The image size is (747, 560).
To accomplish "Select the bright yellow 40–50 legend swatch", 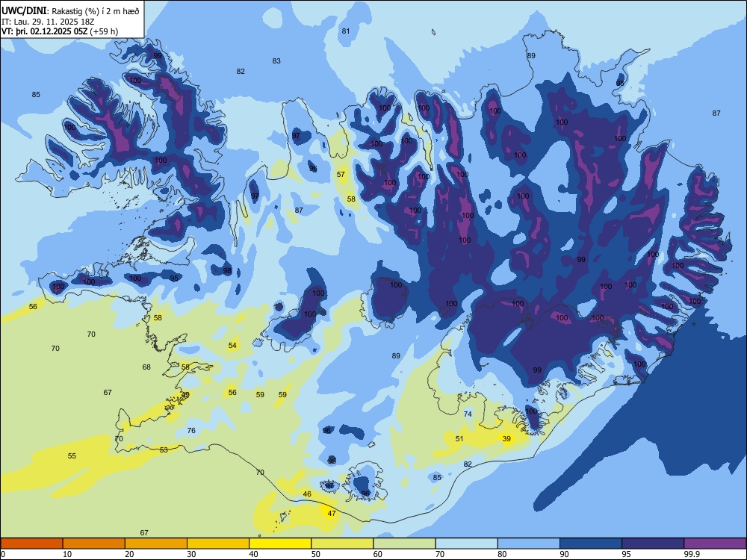I will click(280, 544).
